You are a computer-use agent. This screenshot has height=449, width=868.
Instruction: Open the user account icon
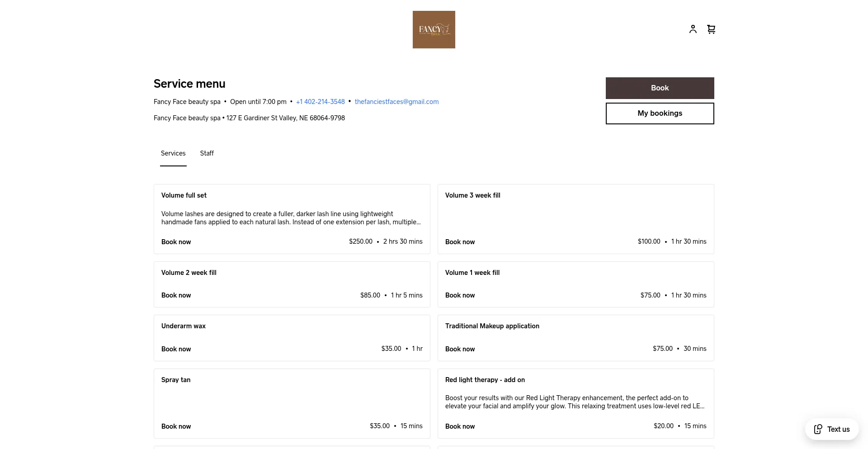point(693,29)
